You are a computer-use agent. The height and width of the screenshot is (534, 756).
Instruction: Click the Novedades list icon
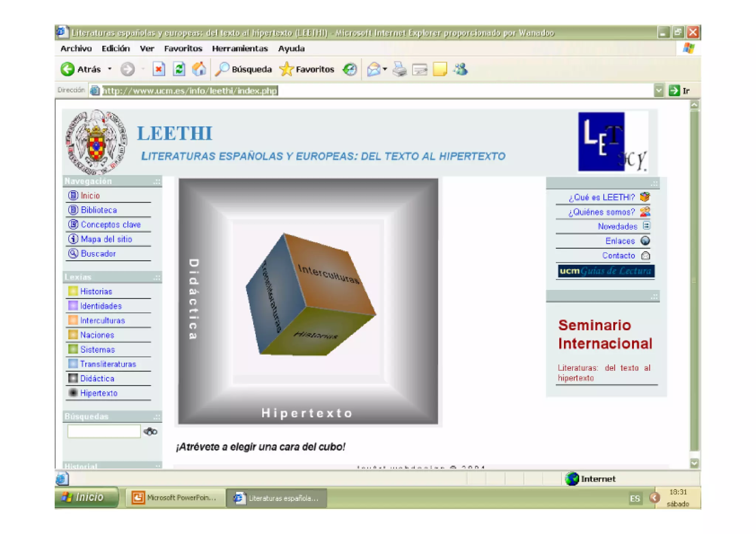pyautogui.click(x=646, y=225)
